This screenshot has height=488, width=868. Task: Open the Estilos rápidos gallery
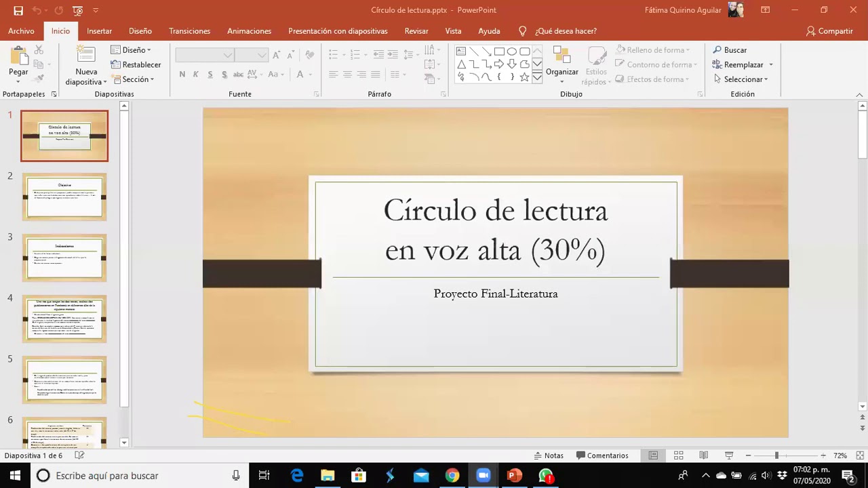coord(597,66)
